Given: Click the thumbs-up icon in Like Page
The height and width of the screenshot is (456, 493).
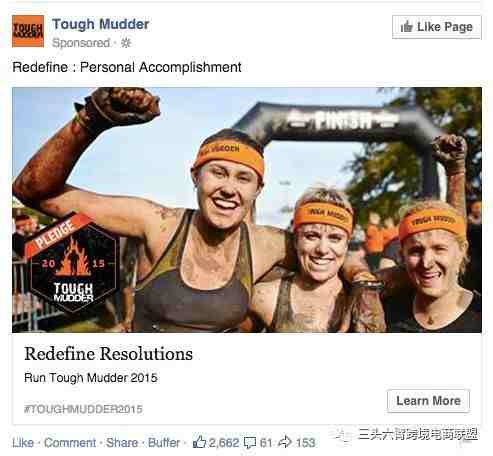Looking at the screenshot, I should click(407, 26).
